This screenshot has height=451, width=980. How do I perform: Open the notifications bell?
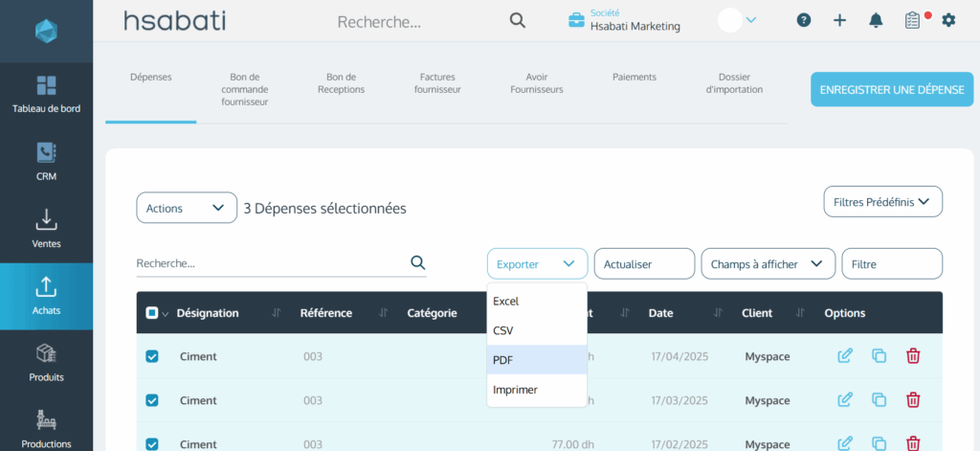click(876, 20)
